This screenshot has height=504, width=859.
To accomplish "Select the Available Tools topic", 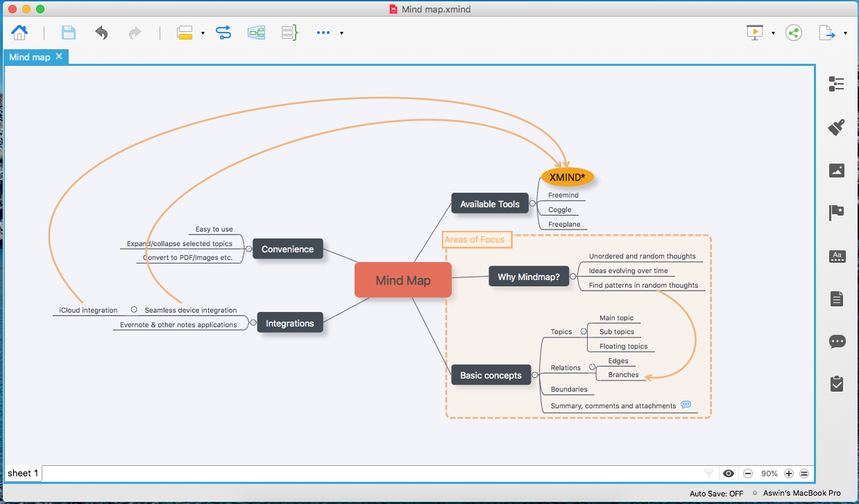I will tap(490, 204).
